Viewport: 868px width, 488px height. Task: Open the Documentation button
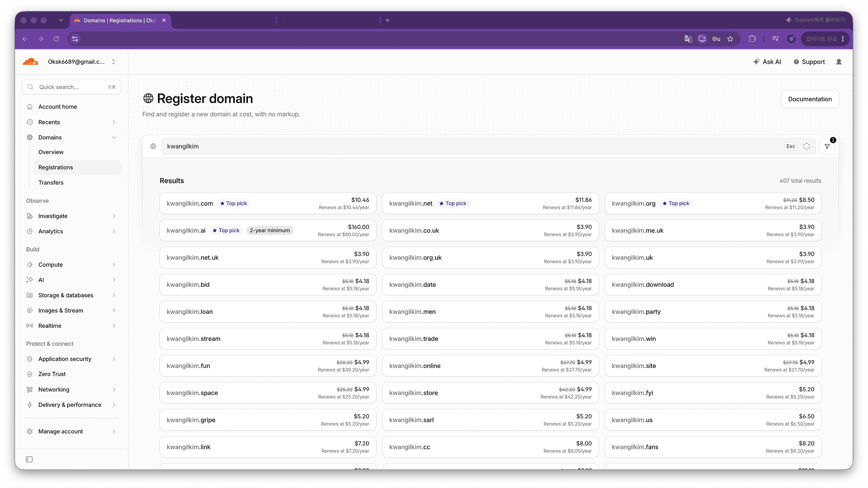tap(809, 99)
